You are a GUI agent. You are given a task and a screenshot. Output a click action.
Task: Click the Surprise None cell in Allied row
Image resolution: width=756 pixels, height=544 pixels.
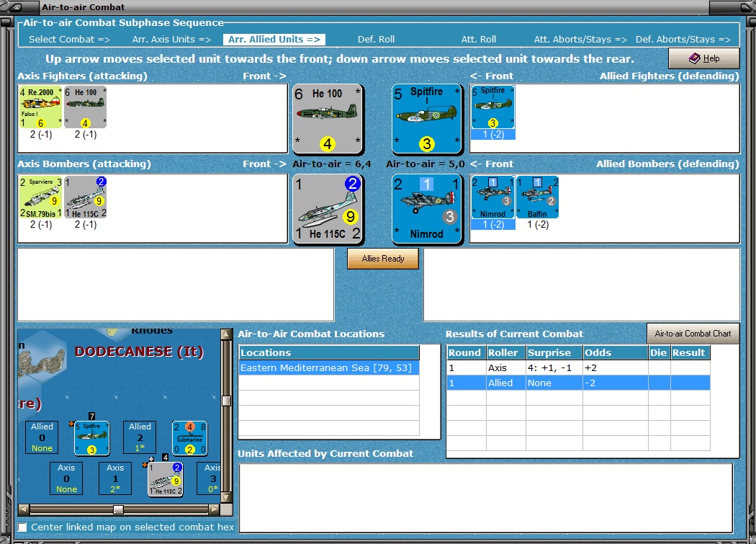coord(554,383)
